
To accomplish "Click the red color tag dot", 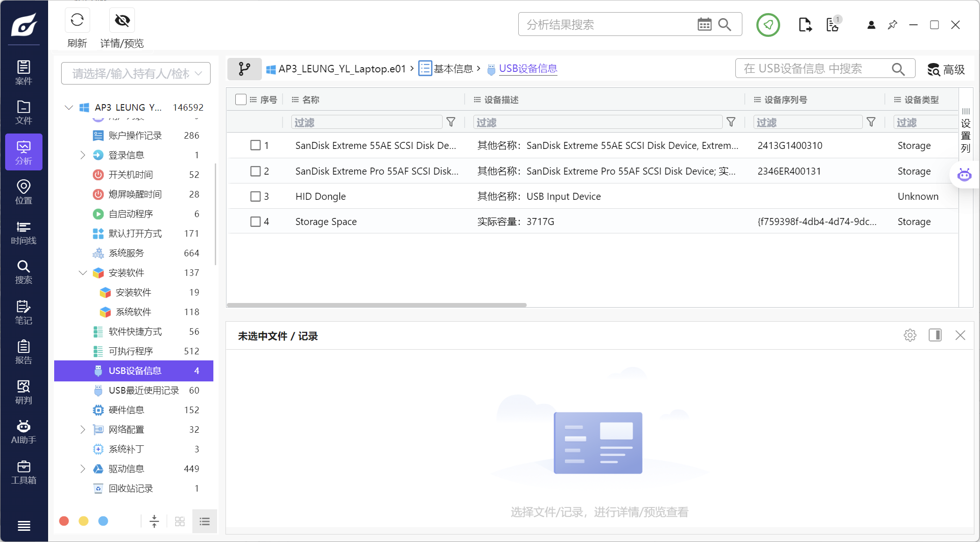I will (64, 521).
